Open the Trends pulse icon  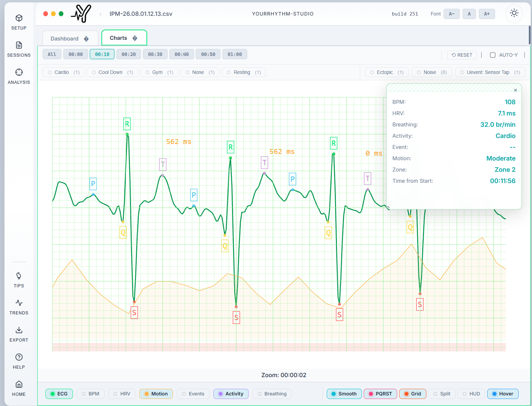coord(19,303)
